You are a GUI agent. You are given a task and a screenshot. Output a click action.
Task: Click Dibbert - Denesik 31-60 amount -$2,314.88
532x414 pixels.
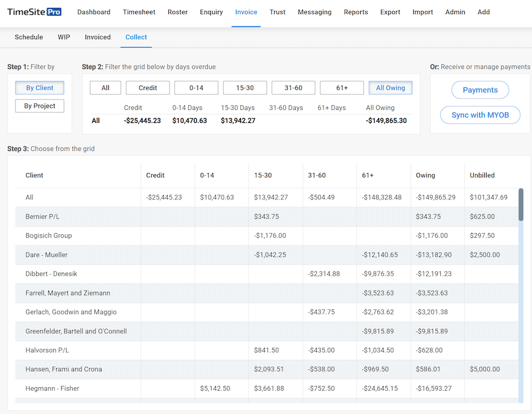(323, 274)
